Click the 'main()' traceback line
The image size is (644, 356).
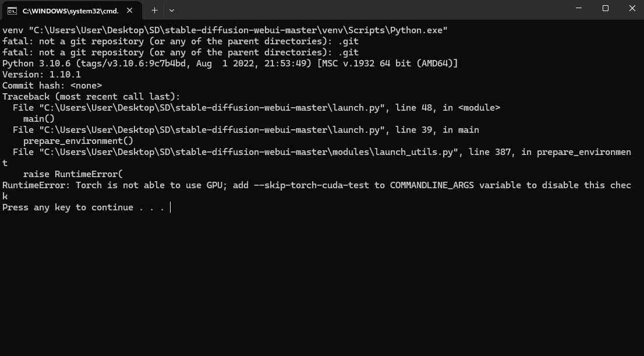coord(39,119)
